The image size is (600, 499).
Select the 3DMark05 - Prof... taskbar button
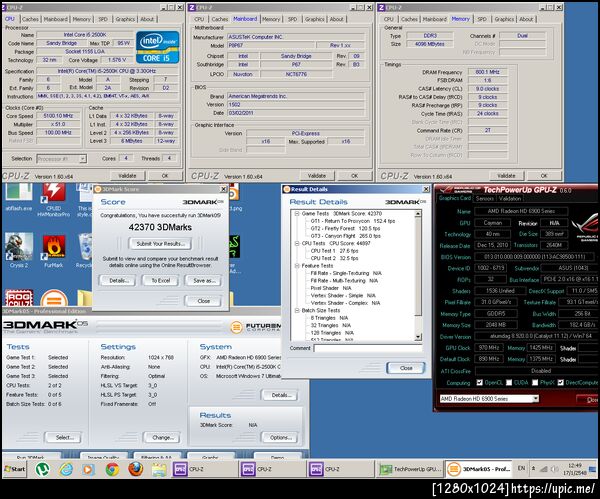pos(480,469)
